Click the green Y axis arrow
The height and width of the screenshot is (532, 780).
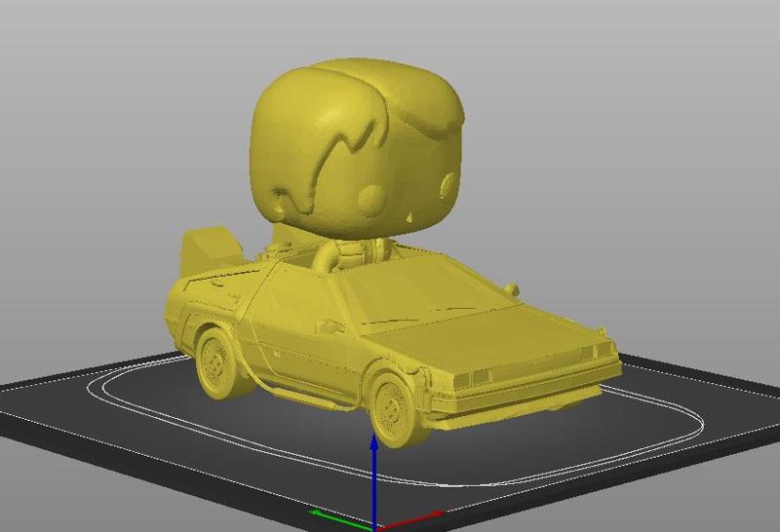click(340, 519)
